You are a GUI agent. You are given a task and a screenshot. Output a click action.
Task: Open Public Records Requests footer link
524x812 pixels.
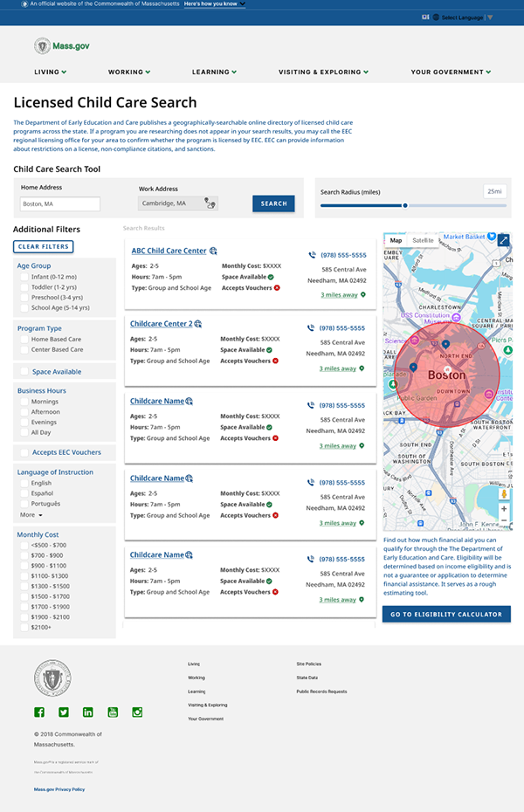[x=321, y=692]
